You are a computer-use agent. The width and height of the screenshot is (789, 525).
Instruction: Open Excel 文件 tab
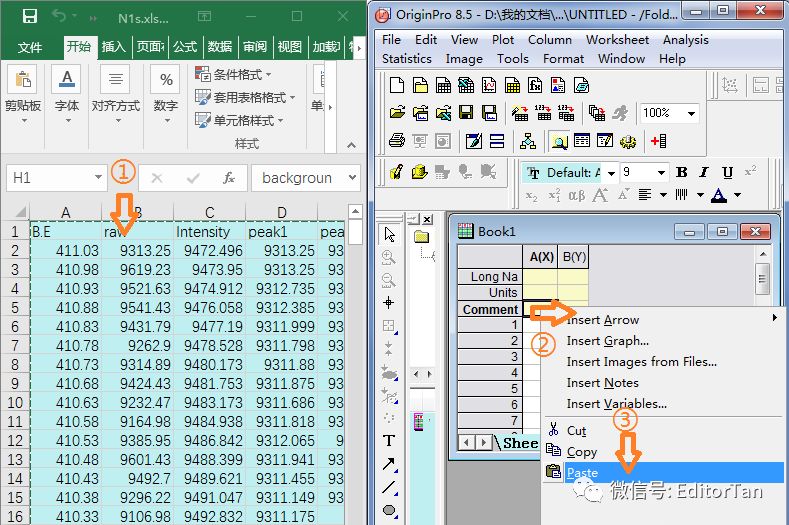pyautogui.click(x=30, y=47)
